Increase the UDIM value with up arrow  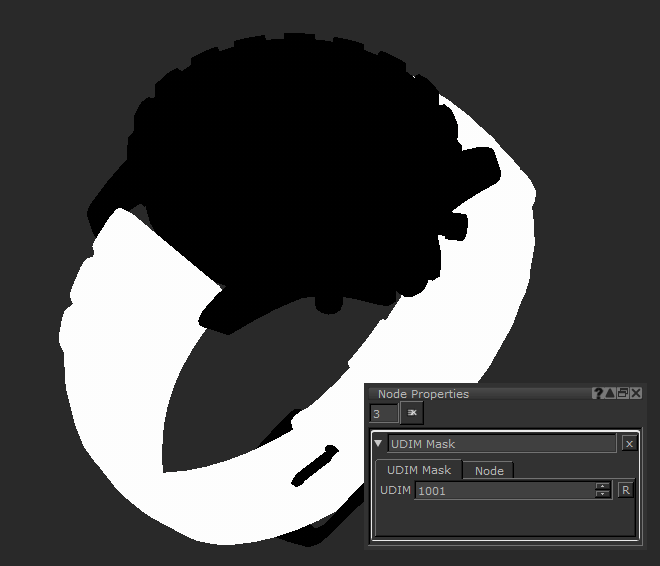602,486
